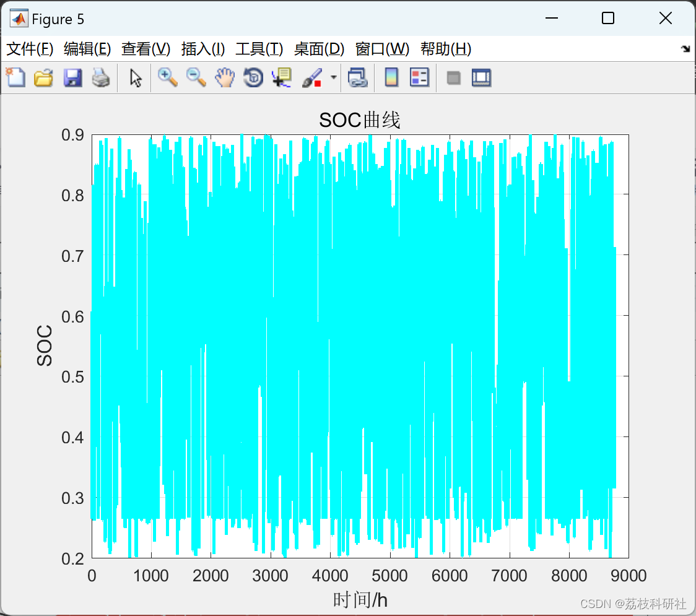
Task: Click the plot title SOC曲线
Action: point(360,120)
